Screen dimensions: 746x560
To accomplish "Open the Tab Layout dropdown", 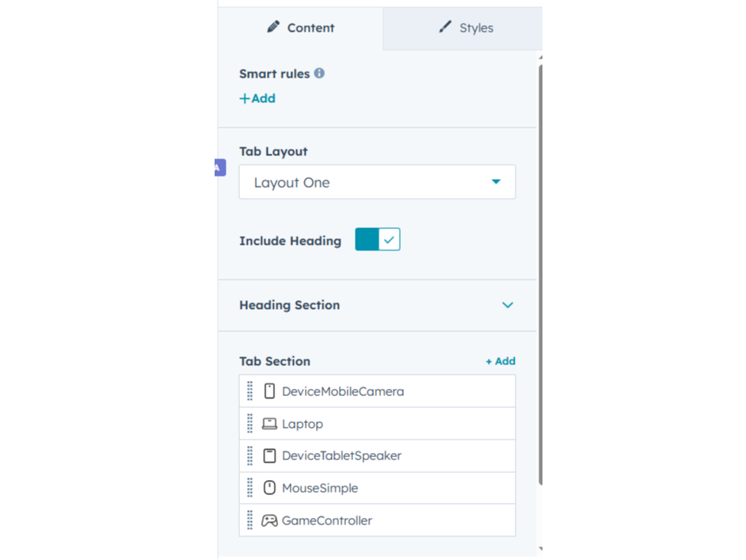I will (377, 182).
